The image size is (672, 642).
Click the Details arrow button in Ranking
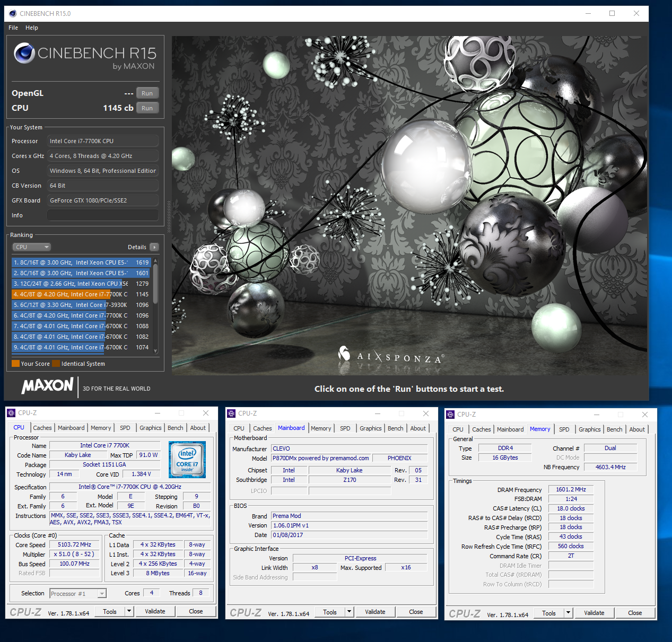[x=154, y=247]
